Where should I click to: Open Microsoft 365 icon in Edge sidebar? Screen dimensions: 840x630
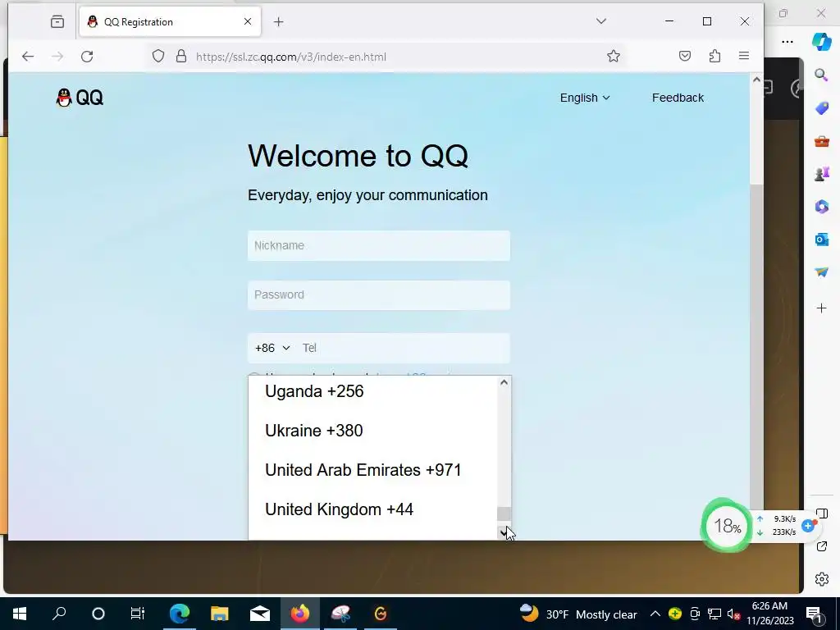pyautogui.click(x=821, y=206)
